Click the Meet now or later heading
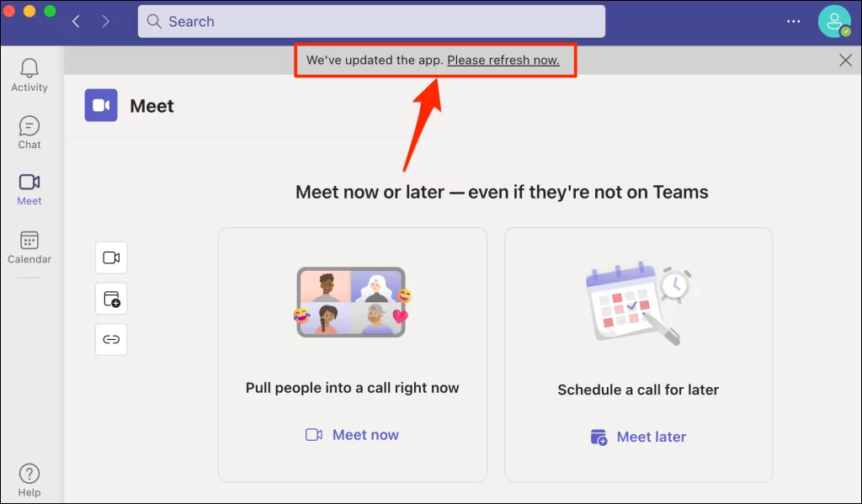The width and height of the screenshot is (862, 504). click(x=502, y=192)
